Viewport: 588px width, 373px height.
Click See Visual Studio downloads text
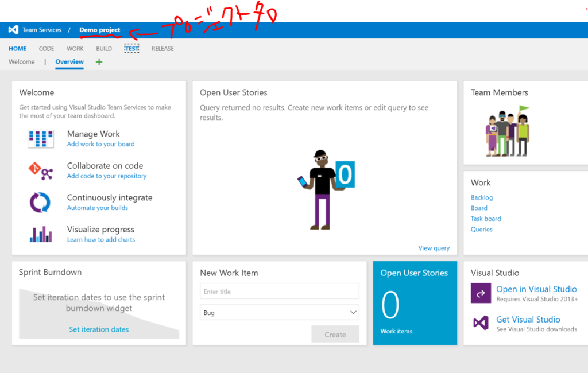coord(536,329)
